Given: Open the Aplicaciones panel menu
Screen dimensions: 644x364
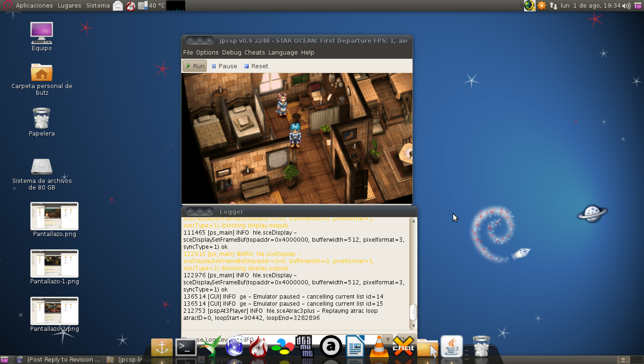Looking at the screenshot, I should pyautogui.click(x=34, y=6).
